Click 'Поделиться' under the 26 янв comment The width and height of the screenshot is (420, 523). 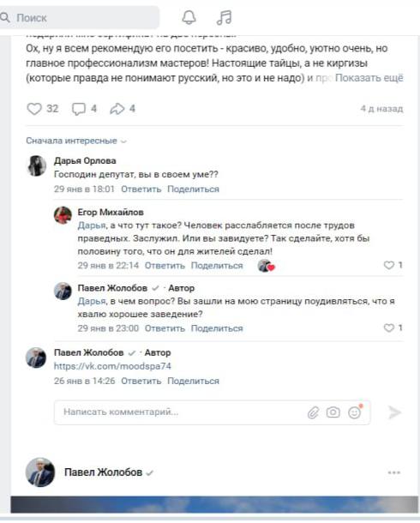tap(194, 381)
